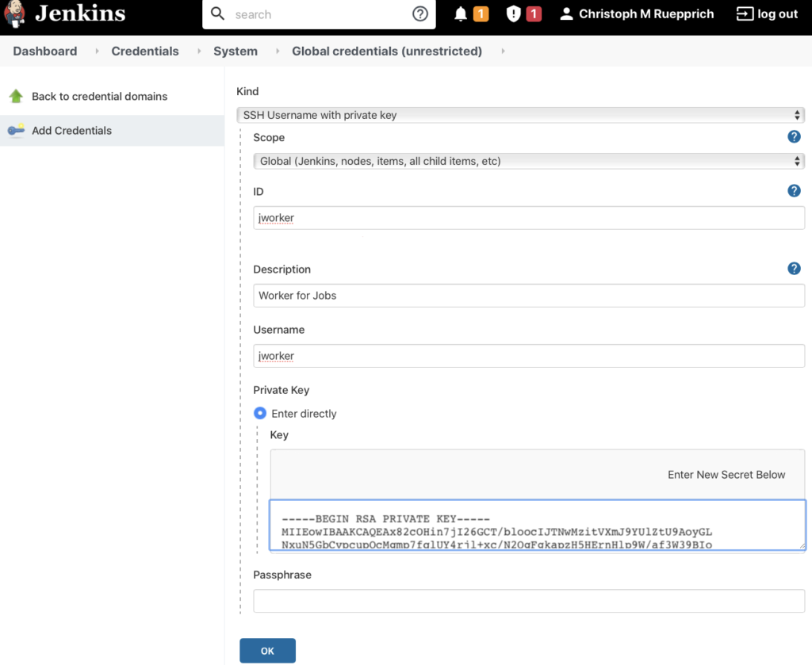Image resolution: width=812 pixels, height=665 pixels.
Task: Go to System breadcrumb
Action: pos(236,51)
